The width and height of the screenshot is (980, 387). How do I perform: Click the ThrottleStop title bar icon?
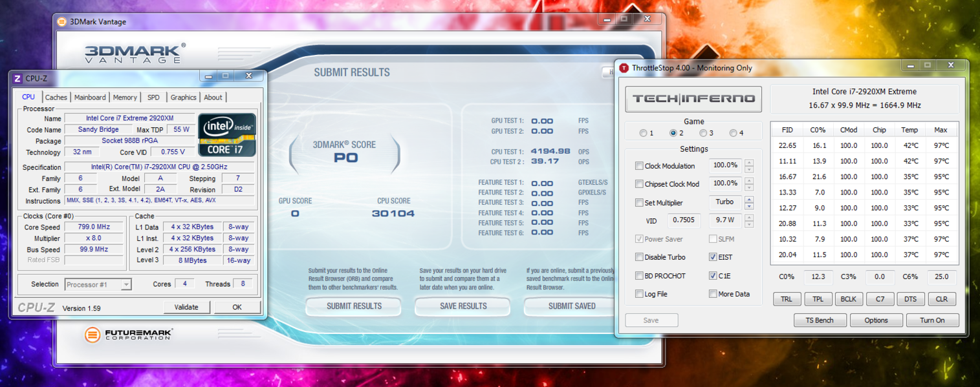[x=624, y=68]
